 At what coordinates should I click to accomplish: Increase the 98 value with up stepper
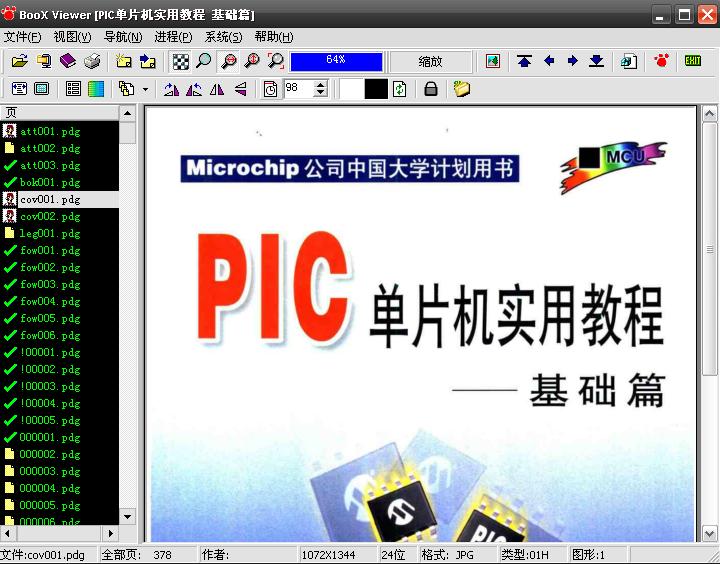[x=321, y=84]
